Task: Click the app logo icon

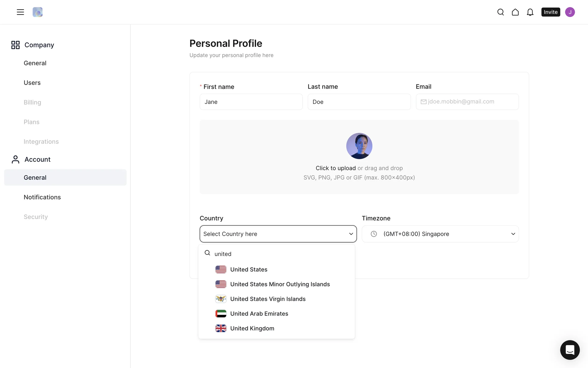Action: click(x=37, y=12)
